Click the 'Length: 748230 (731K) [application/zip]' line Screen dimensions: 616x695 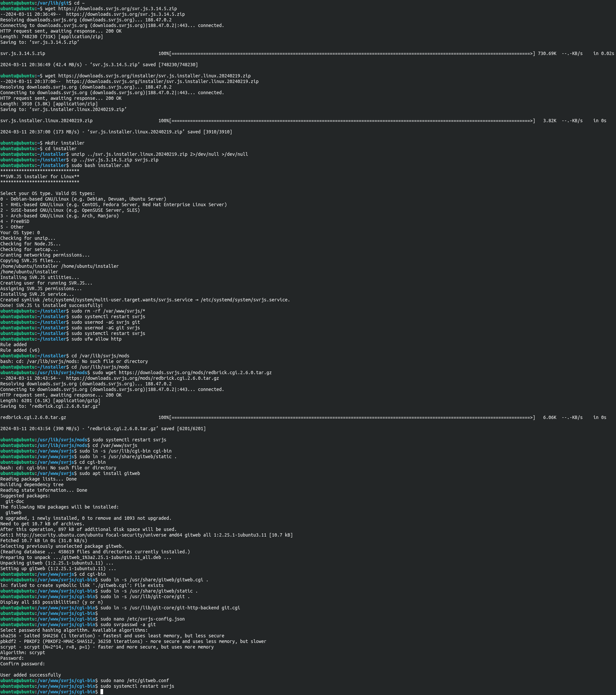point(52,37)
